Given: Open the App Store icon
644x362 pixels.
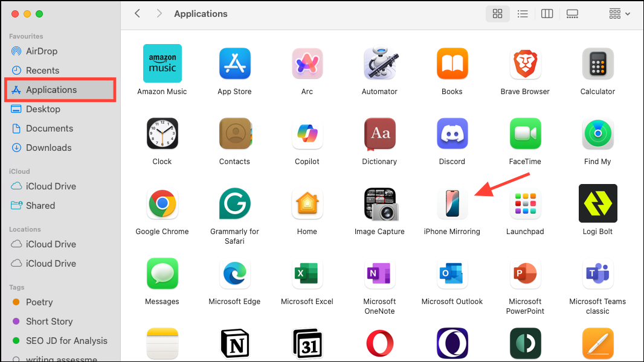Looking at the screenshot, I should click(234, 63).
